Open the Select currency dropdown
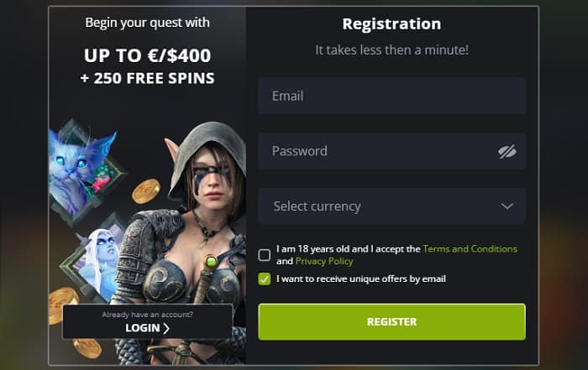The image size is (588, 370). [392, 206]
